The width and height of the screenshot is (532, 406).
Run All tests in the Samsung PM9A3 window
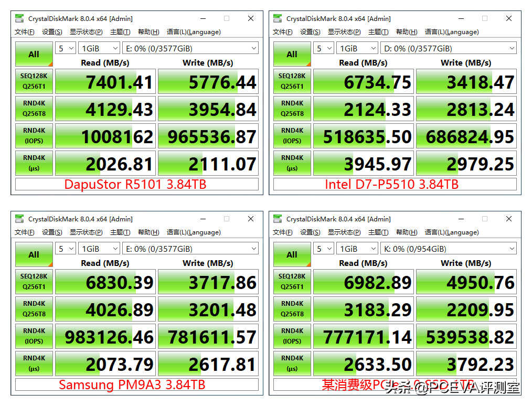coord(34,254)
